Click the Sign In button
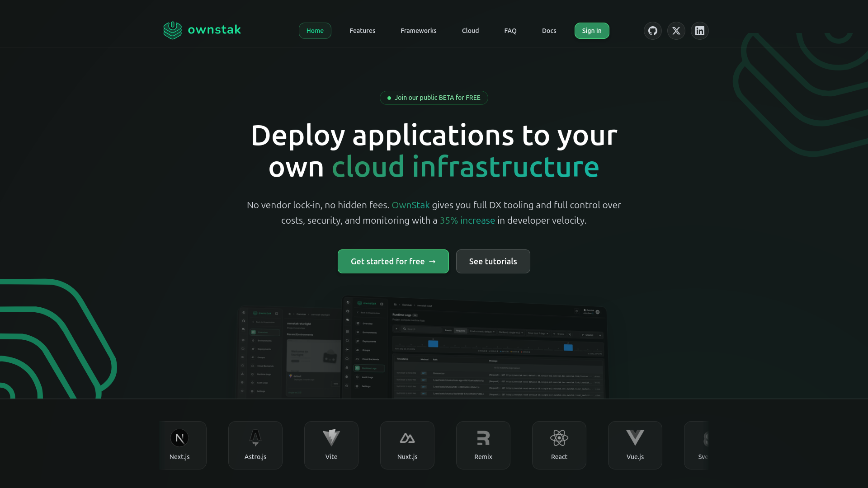Image resolution: width=868 pixels, height=488 pixels. [592, 31]
